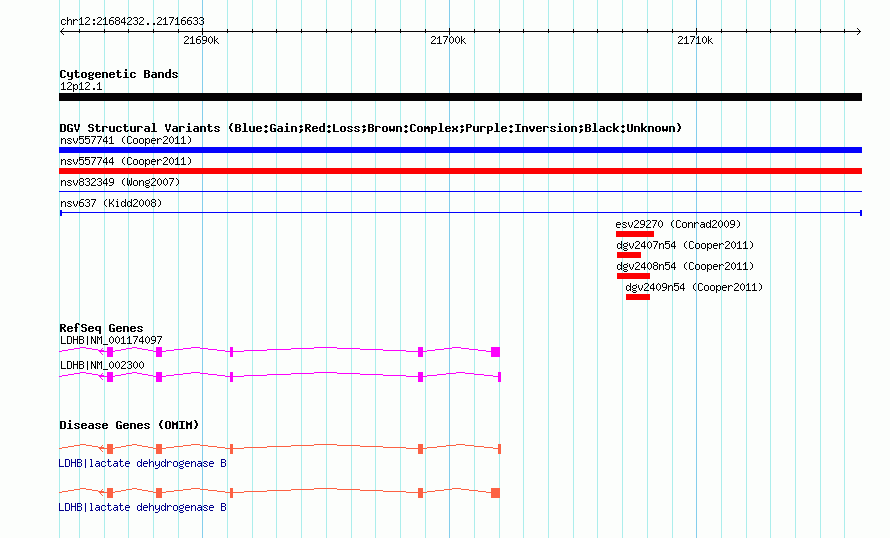Viewport: 890px width, 538px height.
Task: Click the strand arrowhead of the NM_002300 transcript
Action: tap(102, 377)
